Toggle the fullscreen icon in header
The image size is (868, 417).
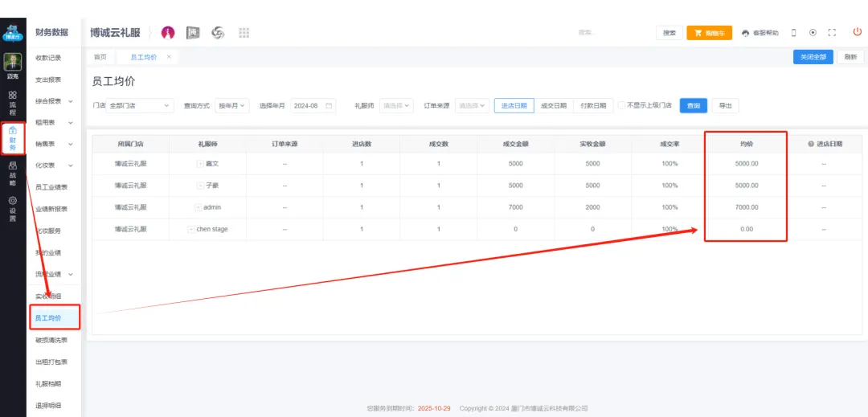832,33
